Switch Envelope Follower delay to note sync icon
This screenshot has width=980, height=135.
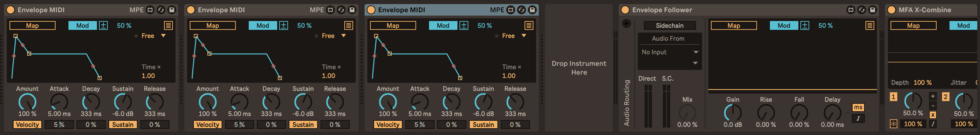click(x=858, y=118)
